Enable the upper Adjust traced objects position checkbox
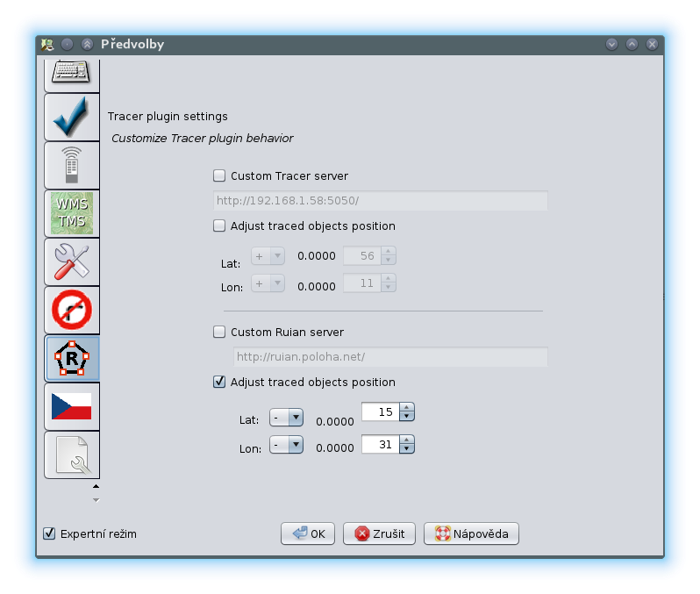 coord(219,225)
